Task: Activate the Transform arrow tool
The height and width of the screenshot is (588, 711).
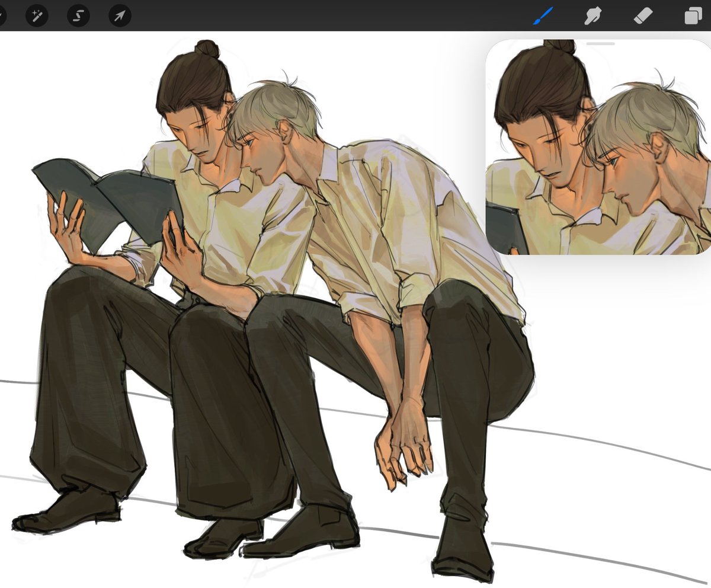Action: pos(120,15)
